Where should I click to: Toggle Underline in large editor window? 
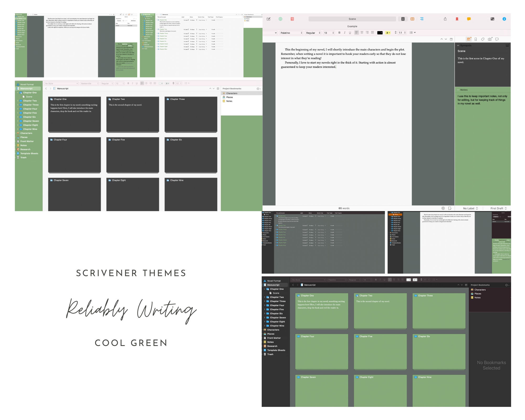tap(350, 33)
